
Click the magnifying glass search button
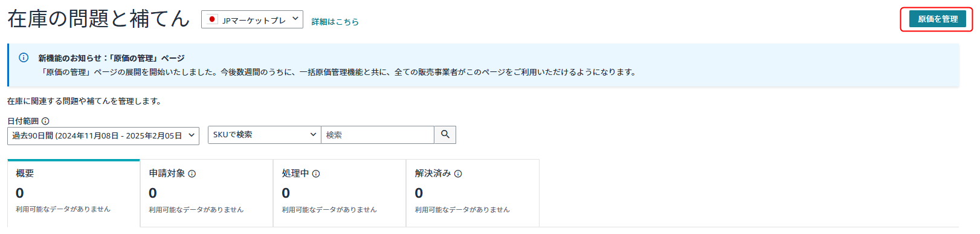[445, 135]
